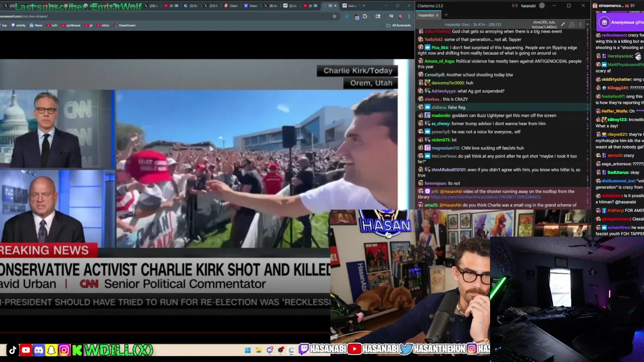
Task: Open the 'HasanGuesr' bookmark
Action: [125, 25]
